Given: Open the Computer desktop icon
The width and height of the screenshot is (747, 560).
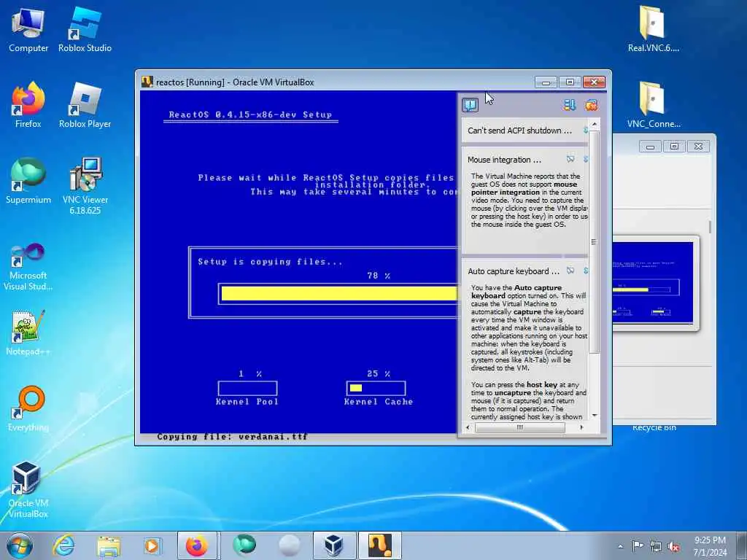Looking at the screenshot, I should 28,29.
